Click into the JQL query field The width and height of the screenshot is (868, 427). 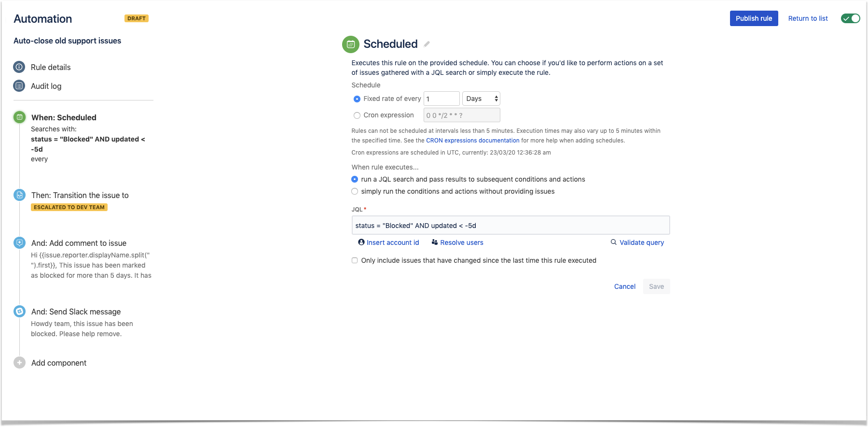tap(510, 226)
